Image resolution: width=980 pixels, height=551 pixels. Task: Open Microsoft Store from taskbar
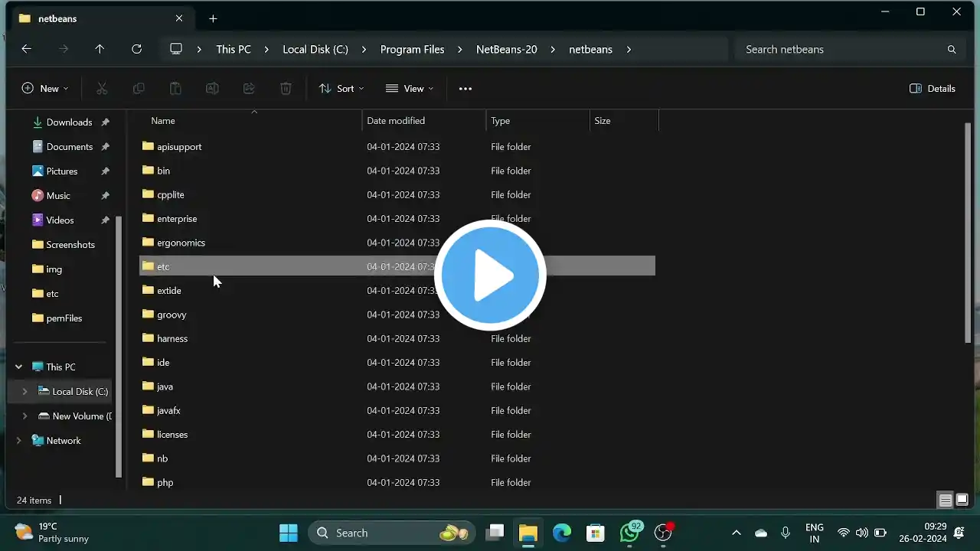pos(596,533)
